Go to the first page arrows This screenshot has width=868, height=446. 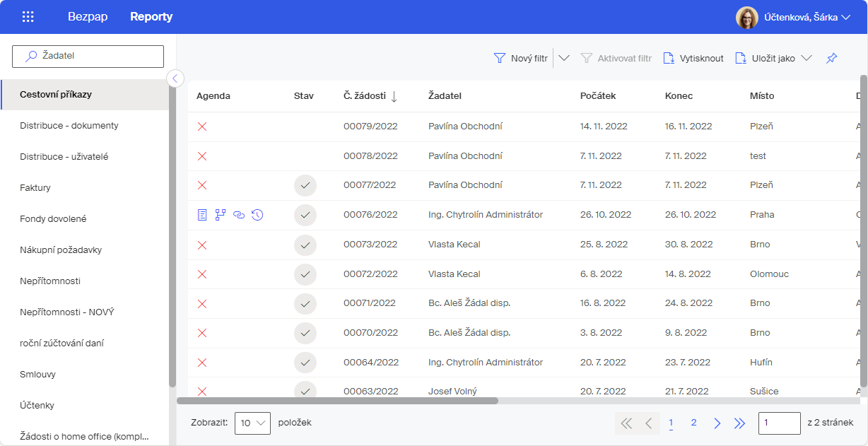pos(626,423)
